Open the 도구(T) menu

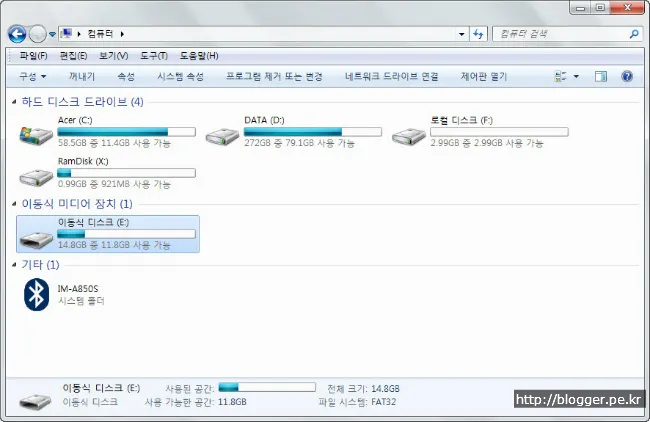pyautogui.click(x=154, y=56)
